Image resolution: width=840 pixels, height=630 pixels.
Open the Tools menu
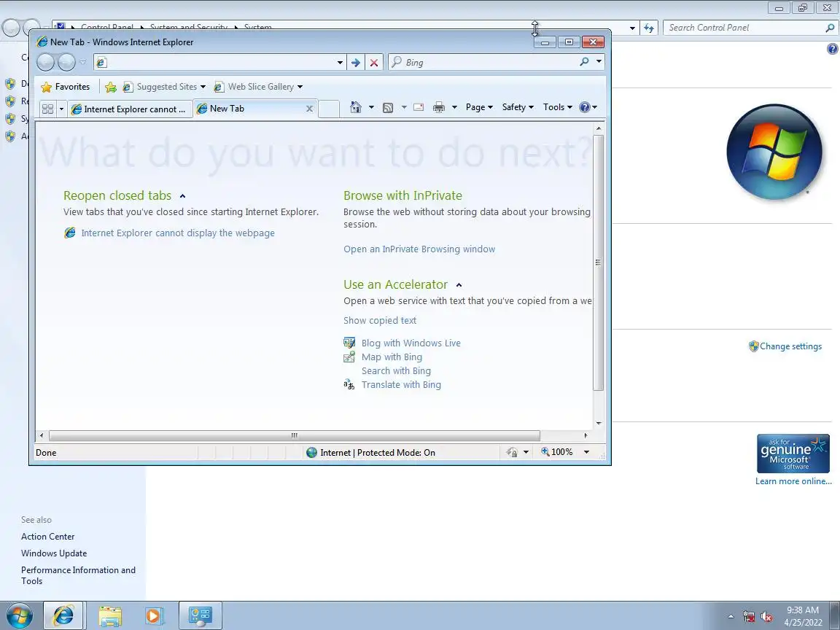click(x=558, y=107)
